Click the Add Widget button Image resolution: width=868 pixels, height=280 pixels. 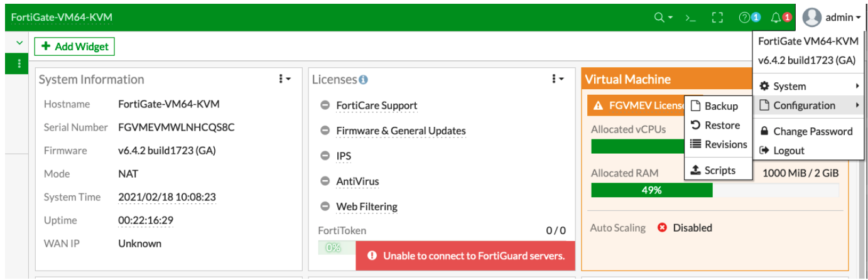[75, 46]
